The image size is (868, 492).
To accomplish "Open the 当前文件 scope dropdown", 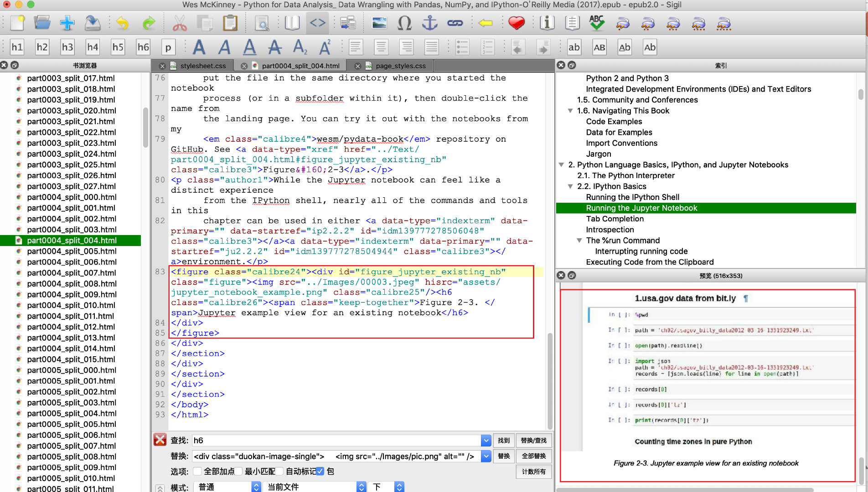I will [x=315, y=487].
